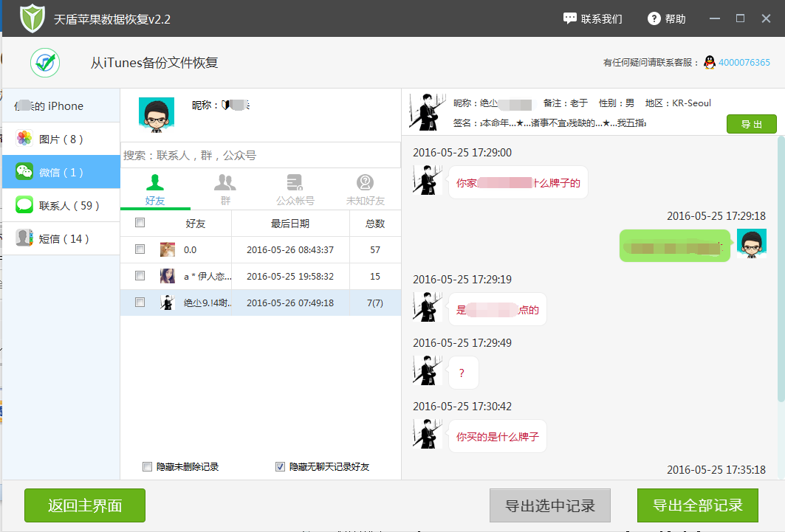Screen dimensions: 785x532
Task: Check the box for friend a*伊人恋
Action: [138, 276]
